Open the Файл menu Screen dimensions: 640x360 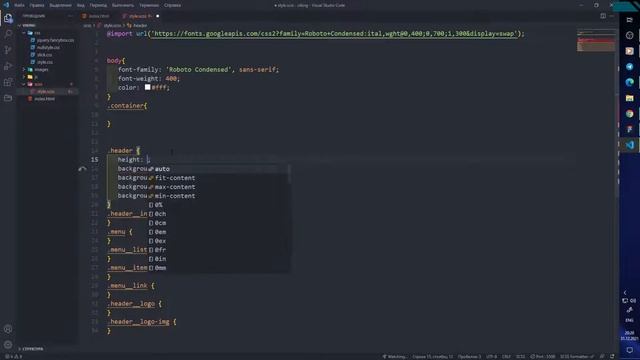(x=19, y=5)
